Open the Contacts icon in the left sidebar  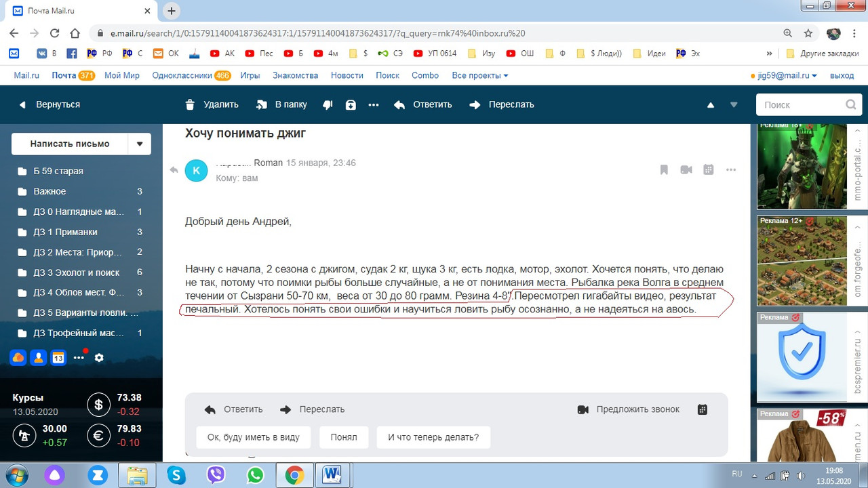tap(38, 357)
